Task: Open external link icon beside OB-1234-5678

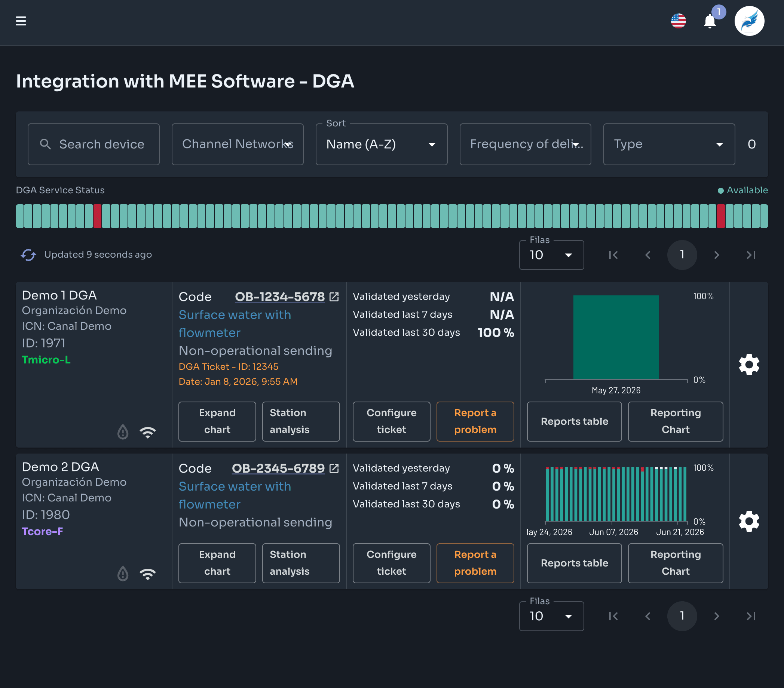Action: (334, 297)
